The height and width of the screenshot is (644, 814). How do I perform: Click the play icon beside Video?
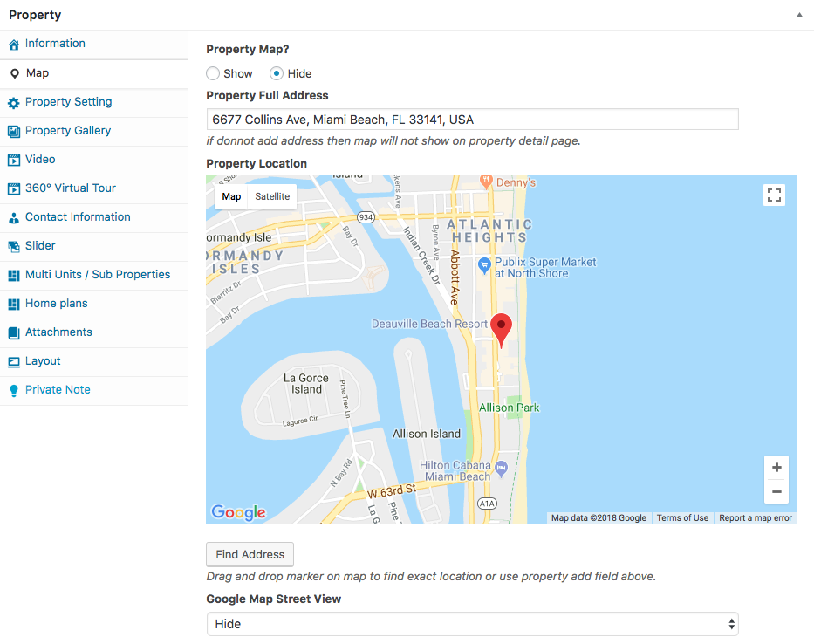point(14,160)
